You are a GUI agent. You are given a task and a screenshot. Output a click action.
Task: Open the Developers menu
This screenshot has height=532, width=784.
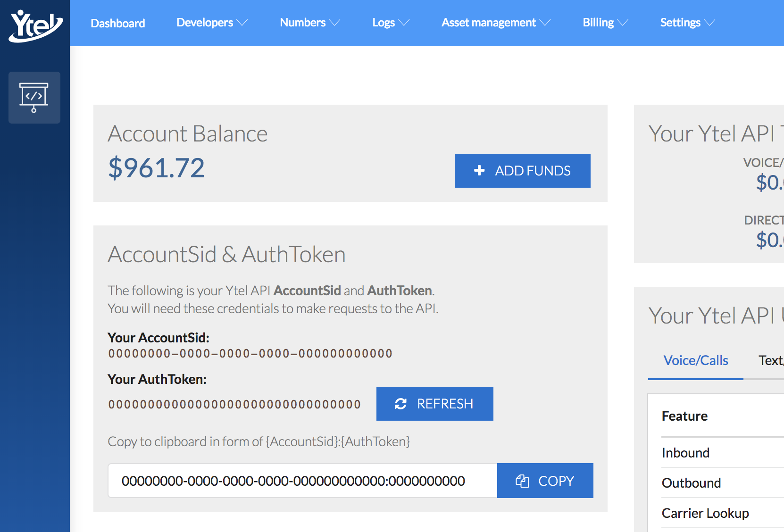click(212, 23)
